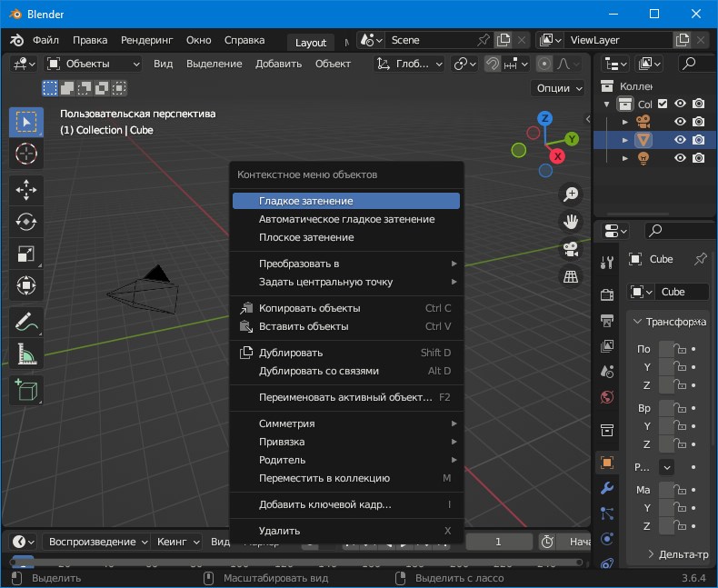Activate the Rotate tool
The height and width of the screenshot is (588, 718).
tap(26, 222)
